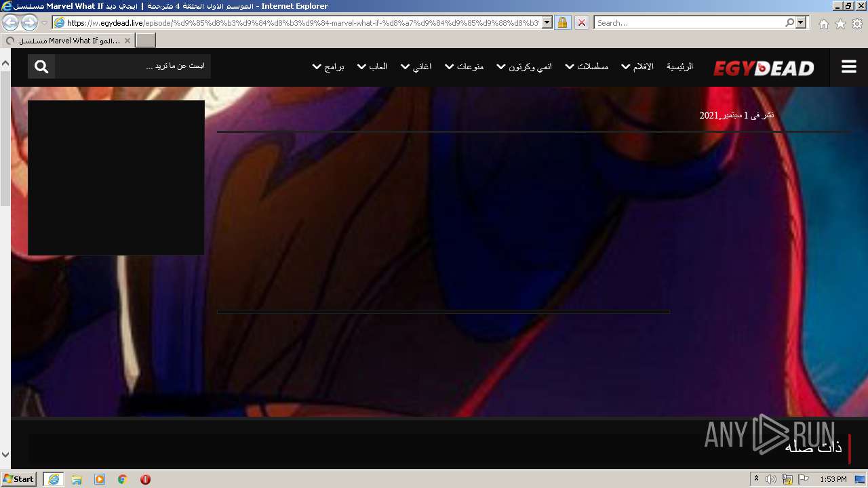The image size is (868, 488).
Task: Open the Action Center flag icon
Action: tap(803, 479)
